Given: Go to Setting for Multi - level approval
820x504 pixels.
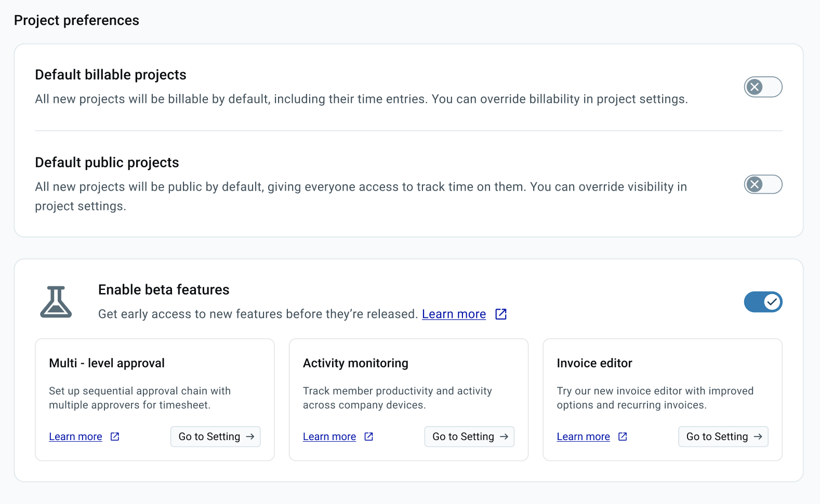Looking at the screenshot, I should click(216, 436).
